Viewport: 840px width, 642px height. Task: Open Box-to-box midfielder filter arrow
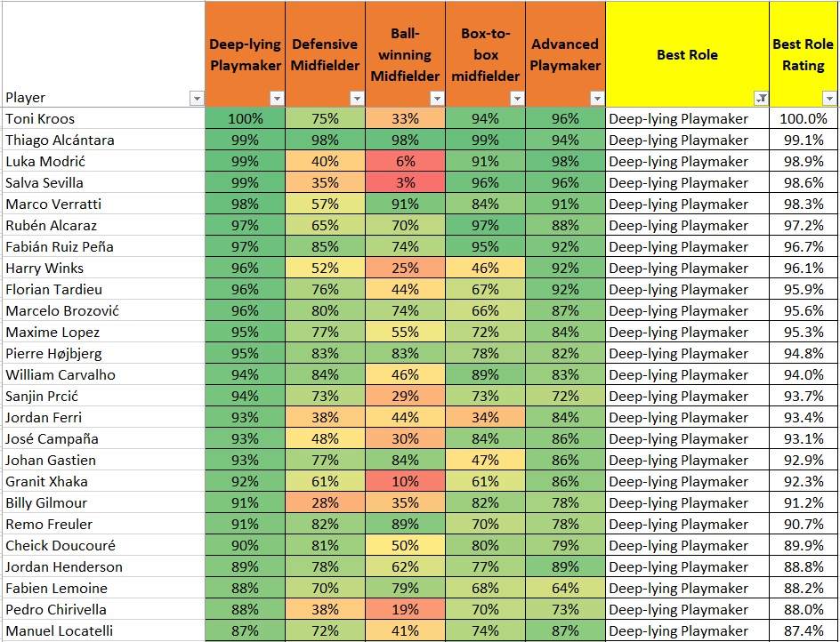click(517, 98)
